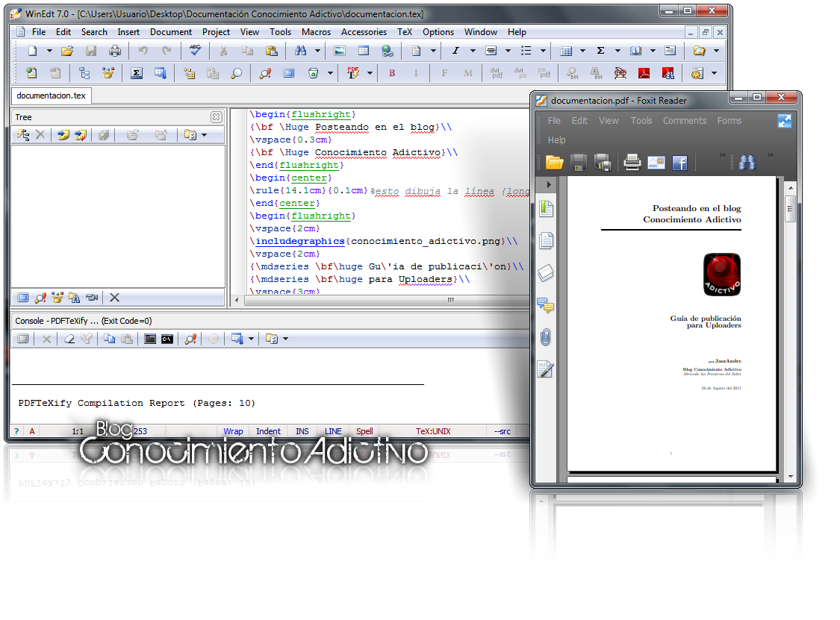Open command prompt icon in console toolbar

167,339
